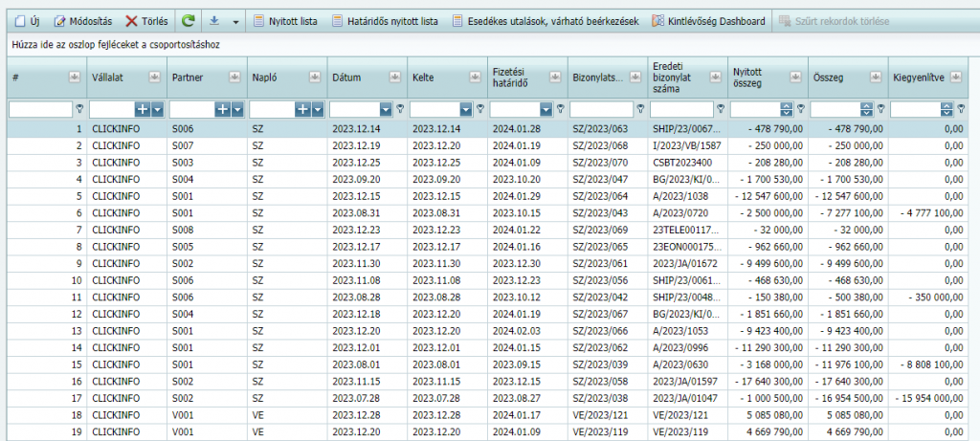Open the Kiegyenlítve column header menu icon

point(955,77)
